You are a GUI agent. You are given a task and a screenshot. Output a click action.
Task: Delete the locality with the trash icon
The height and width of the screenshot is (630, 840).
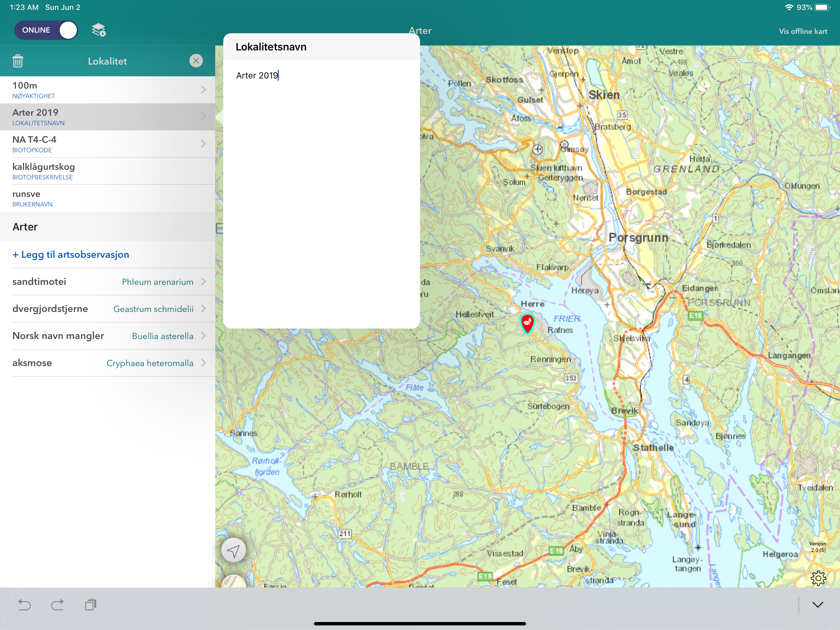[x=18, y=61]
